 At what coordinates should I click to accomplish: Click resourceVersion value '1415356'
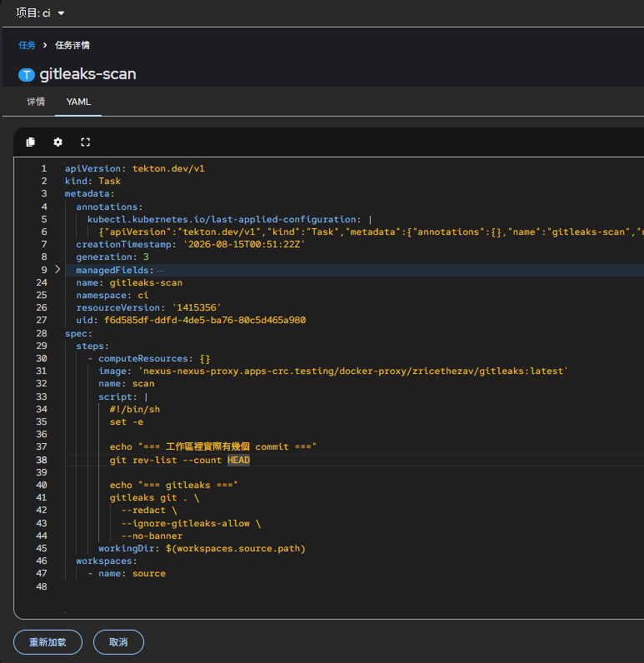[197, 308]
